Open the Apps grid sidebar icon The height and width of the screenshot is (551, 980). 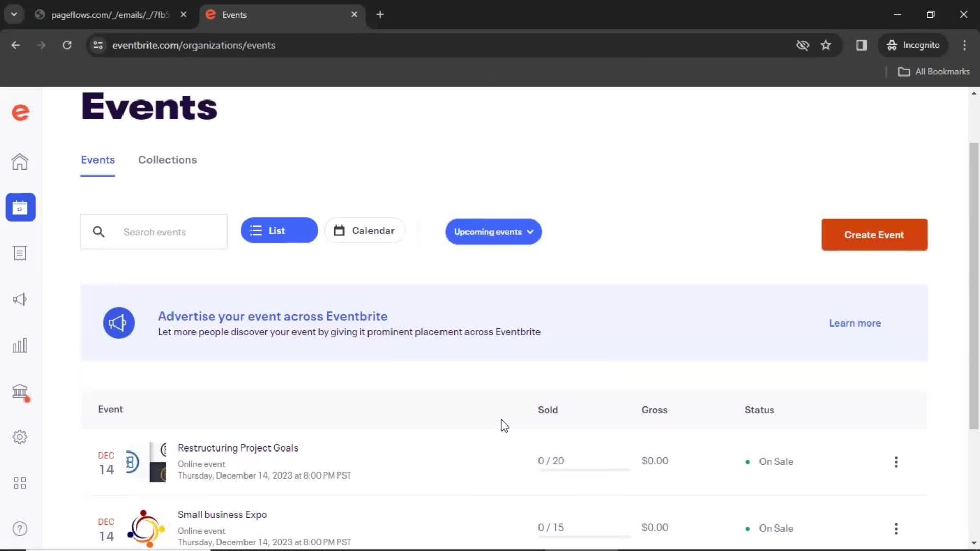(20, 483)
